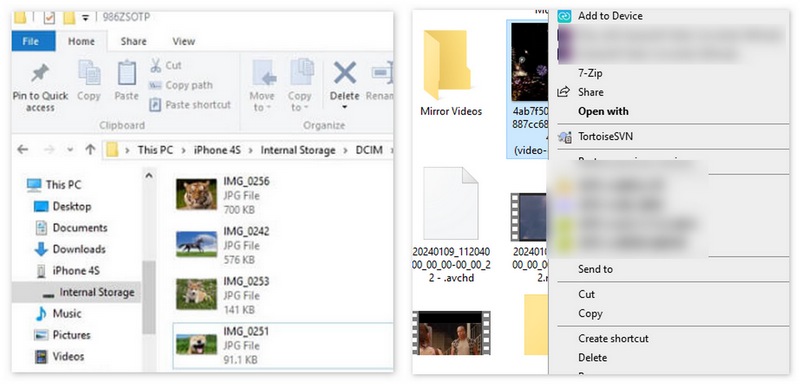Open Downloads in navigation pane
800x385 pixels.
click(69, 249)
